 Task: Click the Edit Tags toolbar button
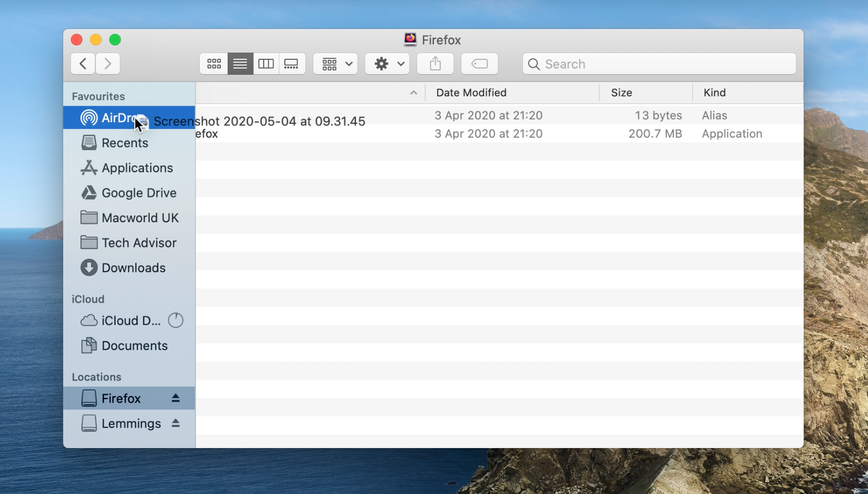[x=479, y=64]
